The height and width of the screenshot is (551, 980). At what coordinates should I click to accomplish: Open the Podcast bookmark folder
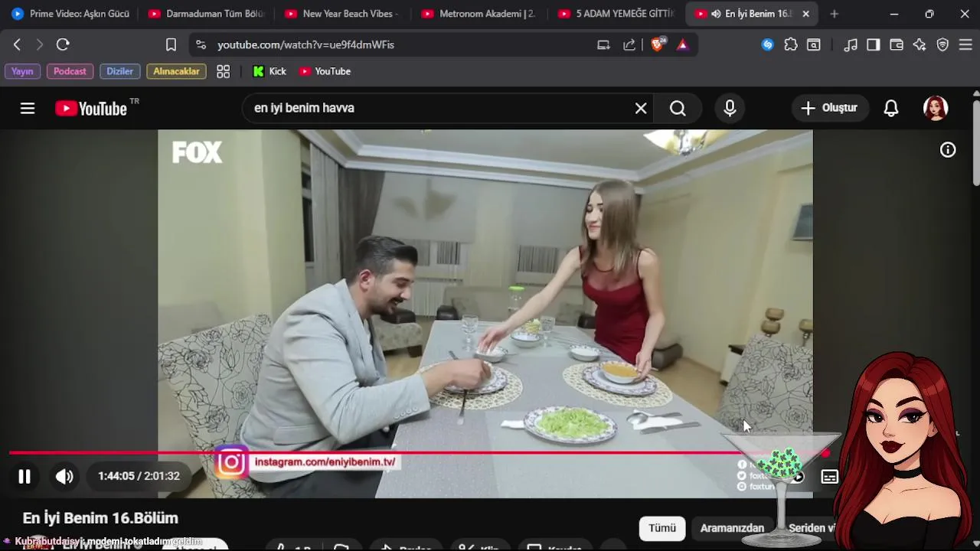point(70,71)
